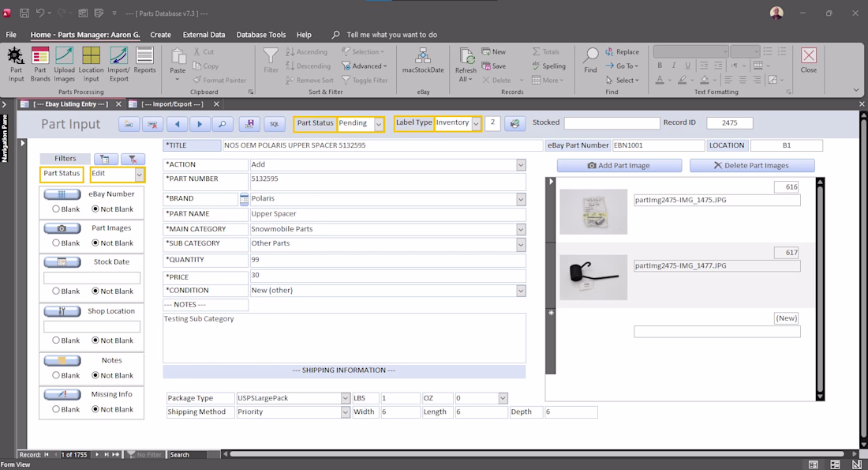
Task: Click the Replace button in Find group
Action: click(623, 51)
